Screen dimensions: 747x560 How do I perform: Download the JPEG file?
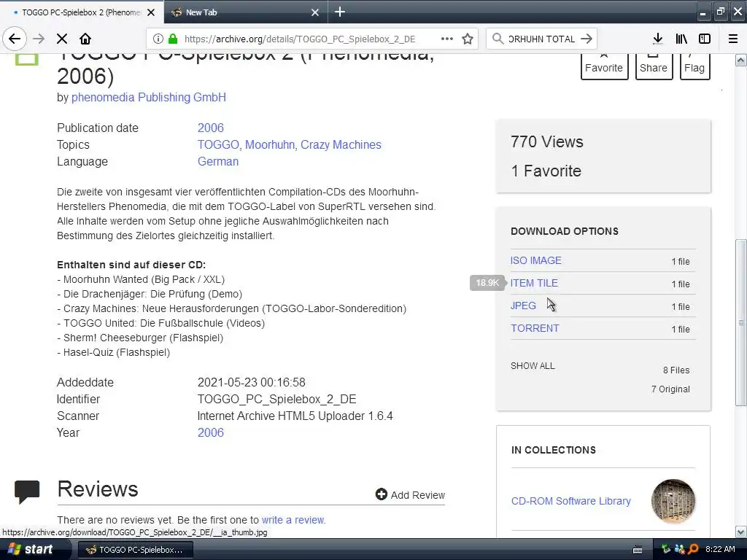pos(523,306)
